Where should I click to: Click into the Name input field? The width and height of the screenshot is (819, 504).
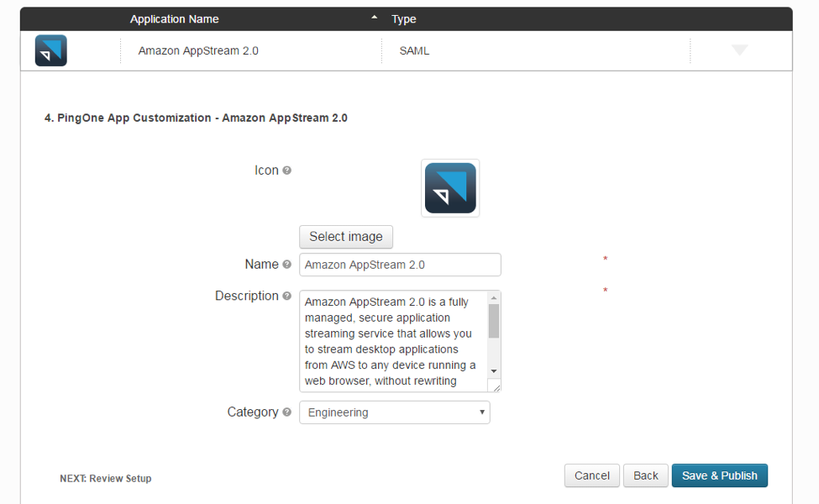[x=400, y=265]
